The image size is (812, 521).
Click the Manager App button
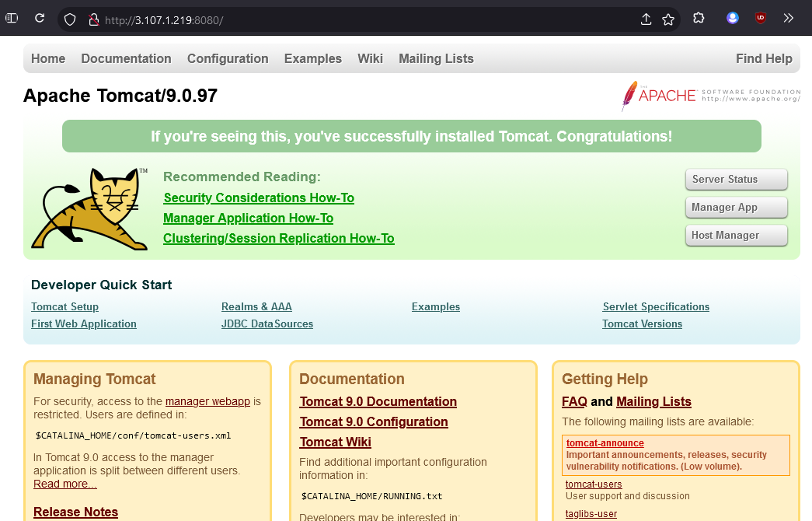point(737,208)
